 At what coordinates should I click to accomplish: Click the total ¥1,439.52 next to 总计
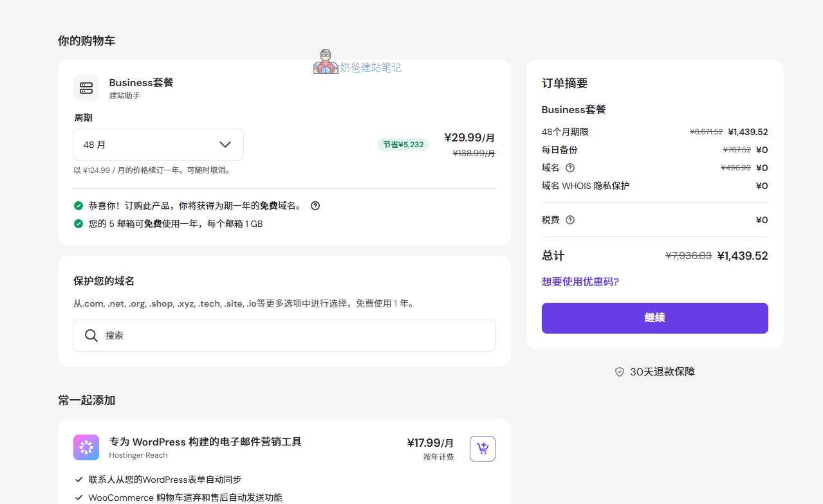[x=743, y=255]
